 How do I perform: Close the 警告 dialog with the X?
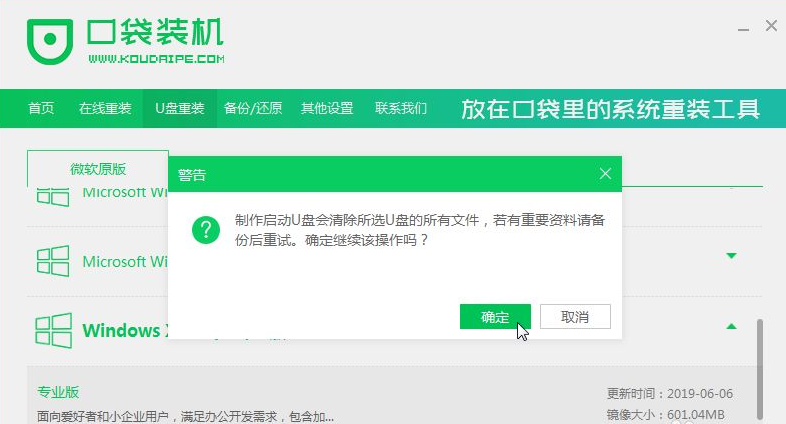tap(605, 174)
